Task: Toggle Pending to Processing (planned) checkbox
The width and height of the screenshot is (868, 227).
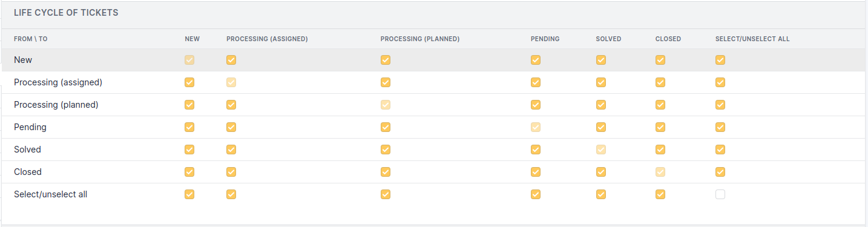Action: click(386, 127)
